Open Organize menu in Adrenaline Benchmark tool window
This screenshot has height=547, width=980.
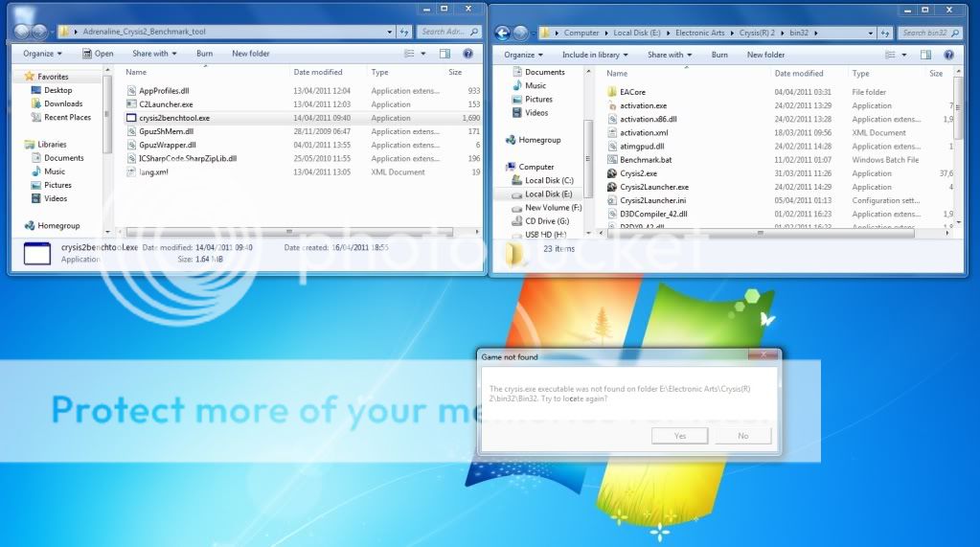tap(42, 54)
